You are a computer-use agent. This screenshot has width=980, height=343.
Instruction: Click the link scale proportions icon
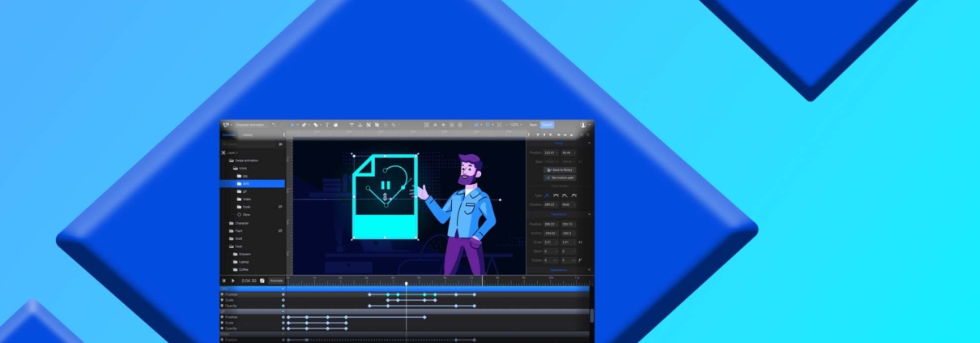click(580, 242)
